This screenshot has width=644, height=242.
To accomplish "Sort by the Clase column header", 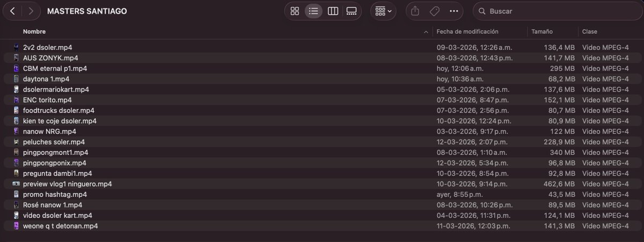I will 590,32.
